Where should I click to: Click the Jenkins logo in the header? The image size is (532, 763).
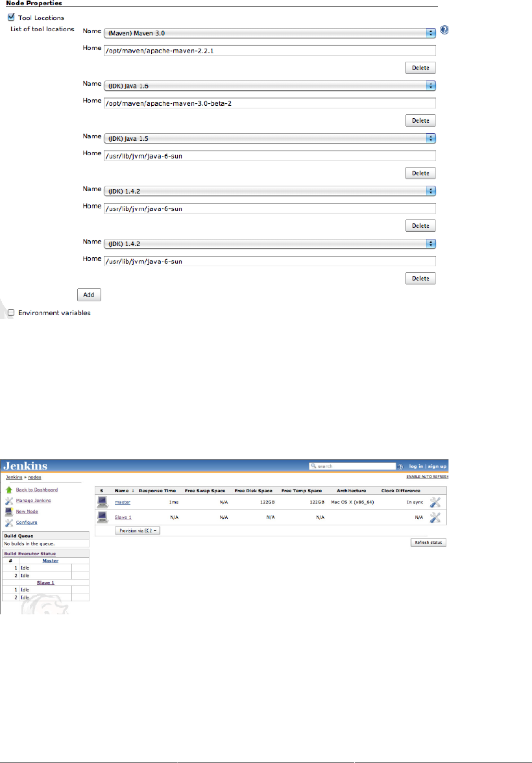tap(25, 466)
